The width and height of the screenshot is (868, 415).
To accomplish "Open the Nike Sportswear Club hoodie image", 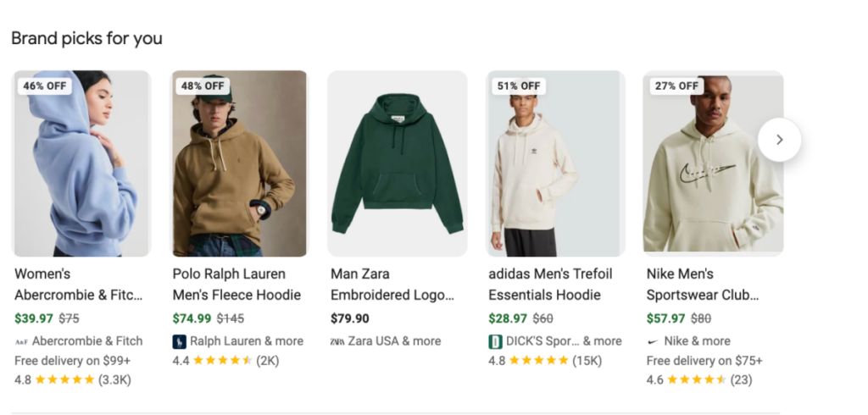I will point(713,163).
